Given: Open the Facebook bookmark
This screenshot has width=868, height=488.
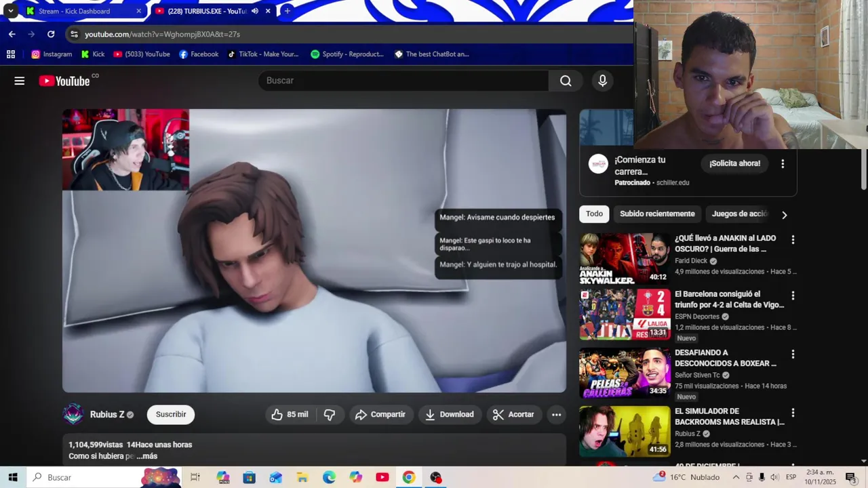Looking at the screenshot, I should pos(199,54).
